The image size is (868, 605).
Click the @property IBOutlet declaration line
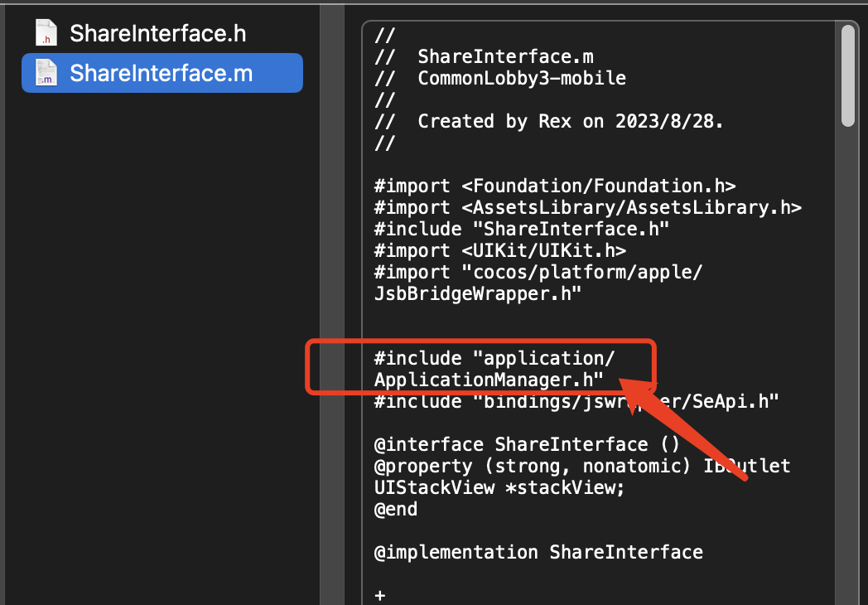tap(581, 466)
